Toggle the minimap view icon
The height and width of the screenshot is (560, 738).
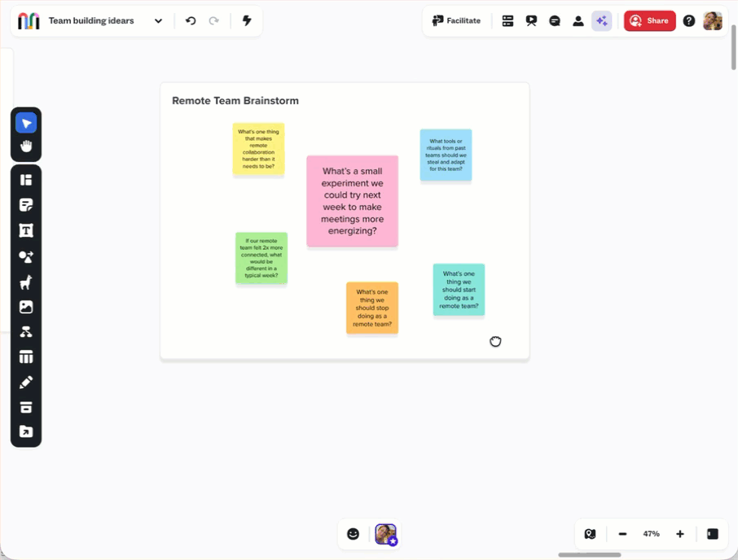point(590,534)
